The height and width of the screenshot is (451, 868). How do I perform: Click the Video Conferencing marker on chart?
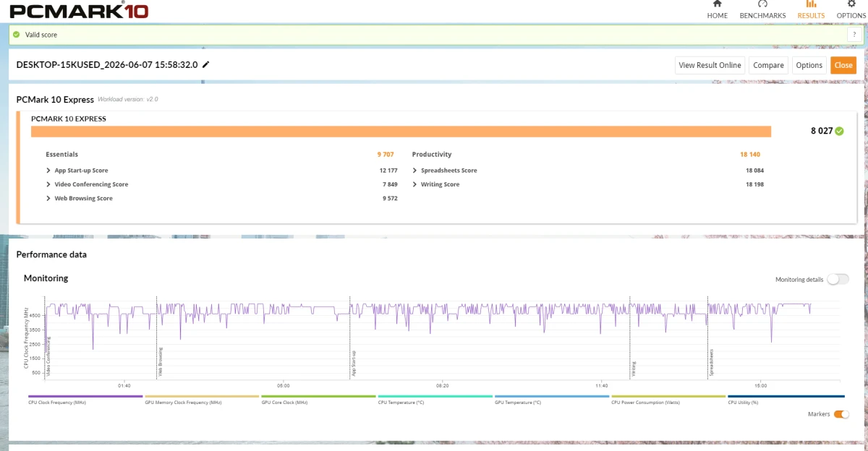pyautogui.click(x=48, y=356)
